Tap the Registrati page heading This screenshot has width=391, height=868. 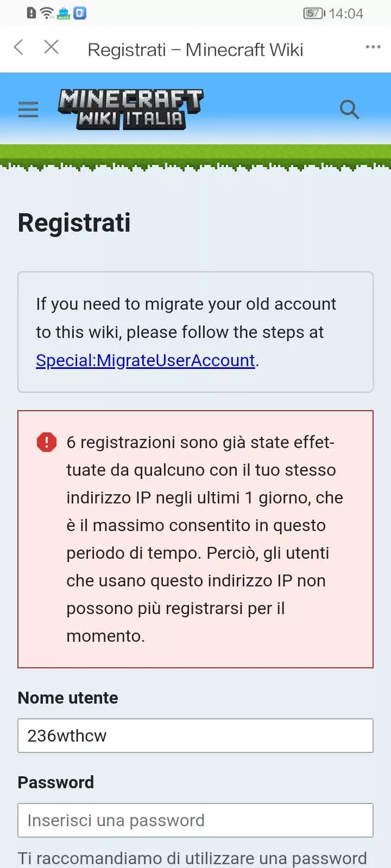pos(74,223)
